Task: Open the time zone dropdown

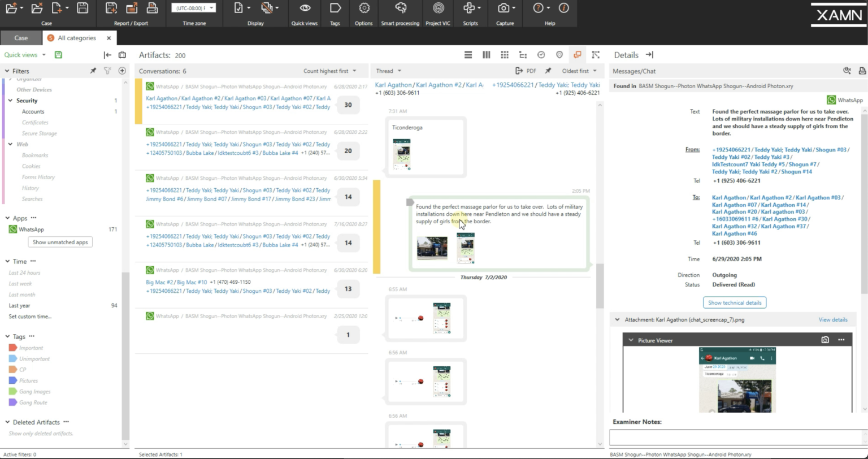Action: point(193,8)
